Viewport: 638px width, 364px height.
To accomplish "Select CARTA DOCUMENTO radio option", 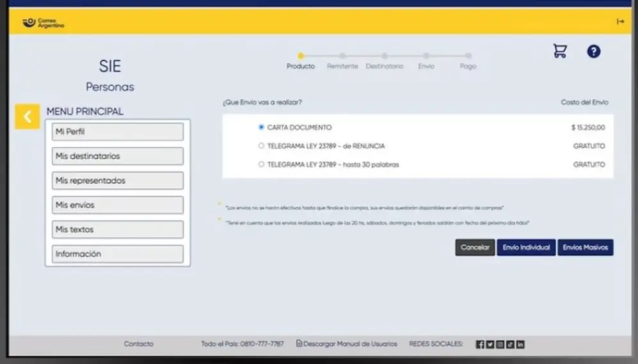I will click(261, 127).
